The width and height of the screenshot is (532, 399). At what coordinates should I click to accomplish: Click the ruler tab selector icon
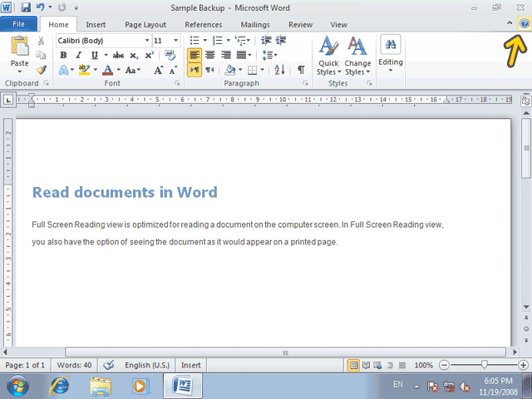8,100
